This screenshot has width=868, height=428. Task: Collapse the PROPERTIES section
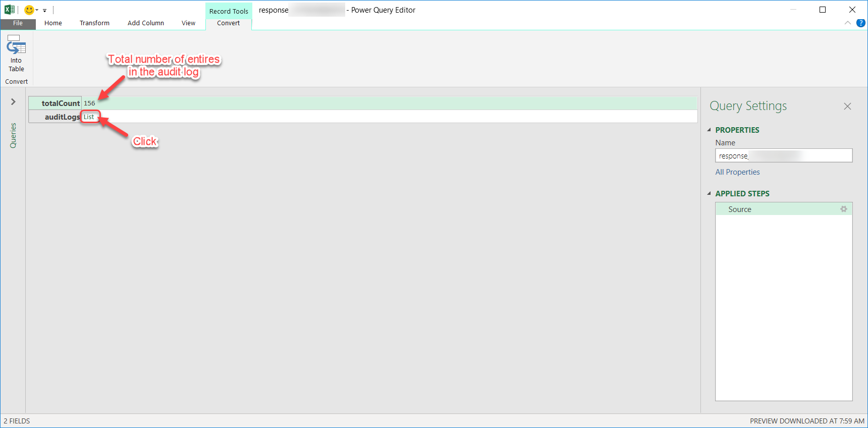click(709, 130)
